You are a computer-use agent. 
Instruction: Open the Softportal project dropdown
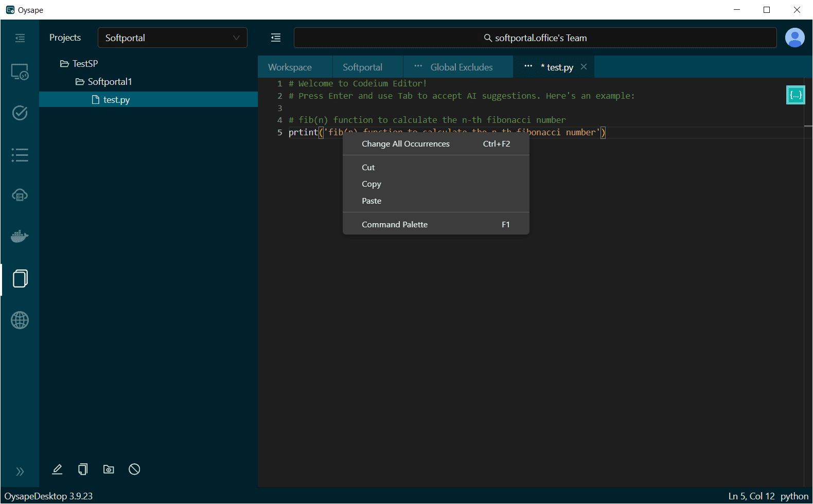coord(172,38)
